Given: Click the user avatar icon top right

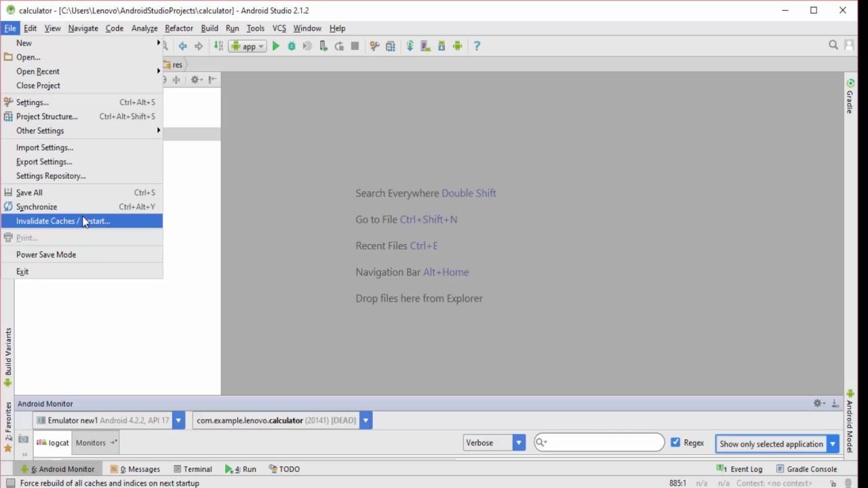Looking at the screenshot, I should pyautogui.click(x=849, y=45).
